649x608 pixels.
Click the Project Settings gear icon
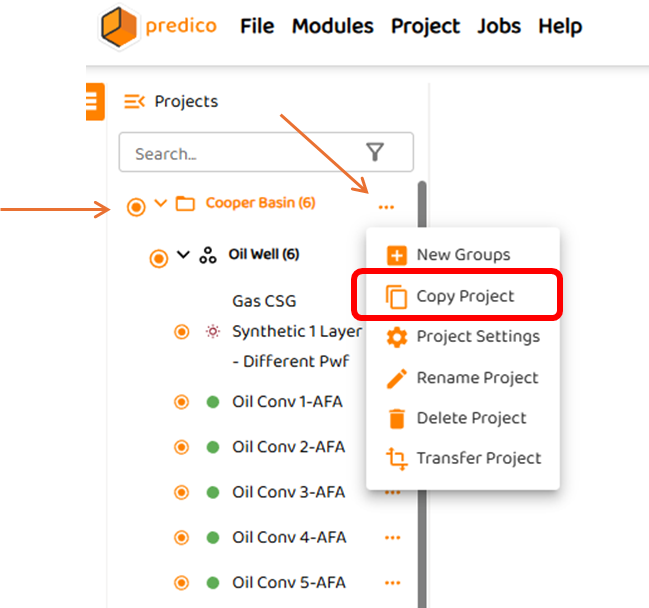397,337
